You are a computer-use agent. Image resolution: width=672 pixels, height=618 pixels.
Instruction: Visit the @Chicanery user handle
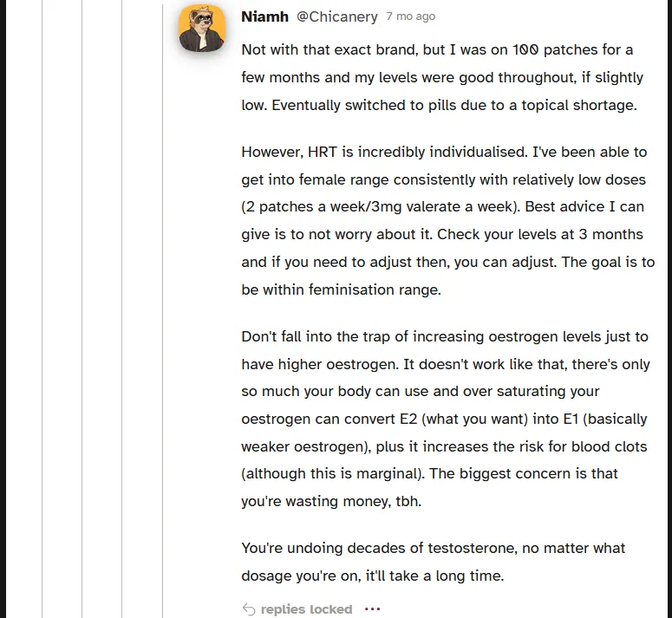337,16
